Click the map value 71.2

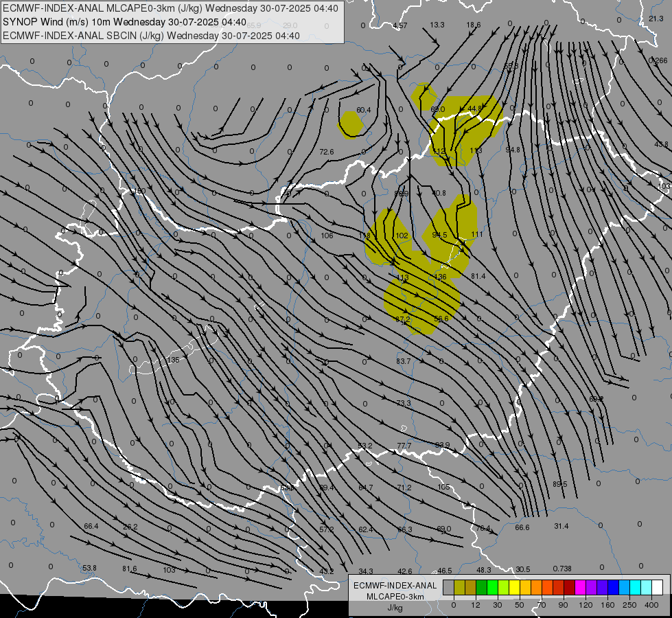404,488
